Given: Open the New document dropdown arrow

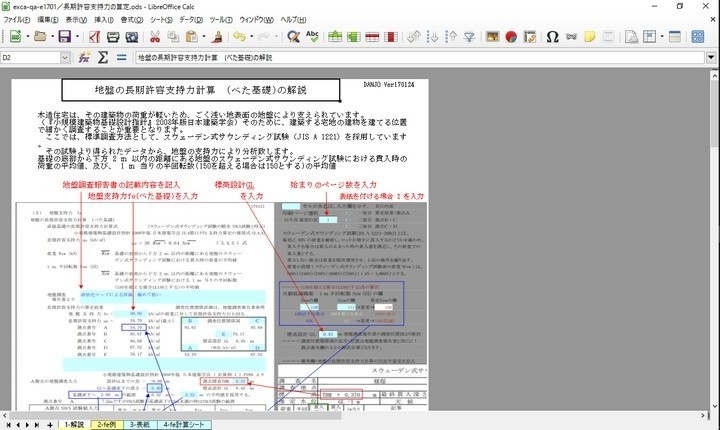Looking at the screenshot, I should 28,36.
